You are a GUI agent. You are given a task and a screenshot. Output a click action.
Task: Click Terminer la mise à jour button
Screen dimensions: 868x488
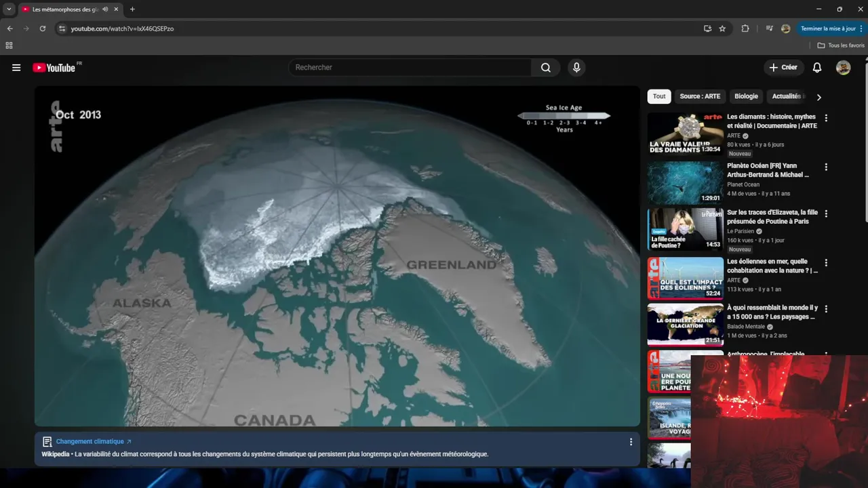(x=828, y=28)
